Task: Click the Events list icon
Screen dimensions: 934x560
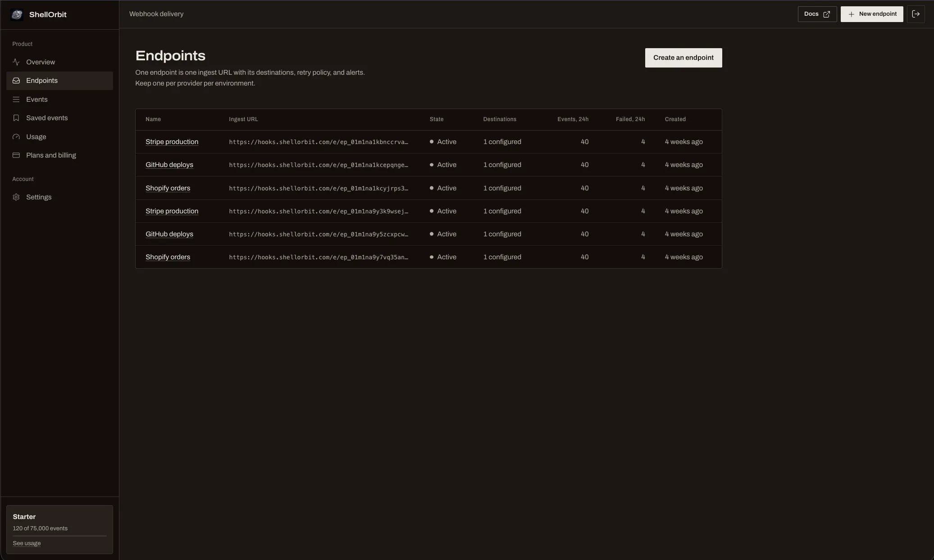Action: point(16,99)
